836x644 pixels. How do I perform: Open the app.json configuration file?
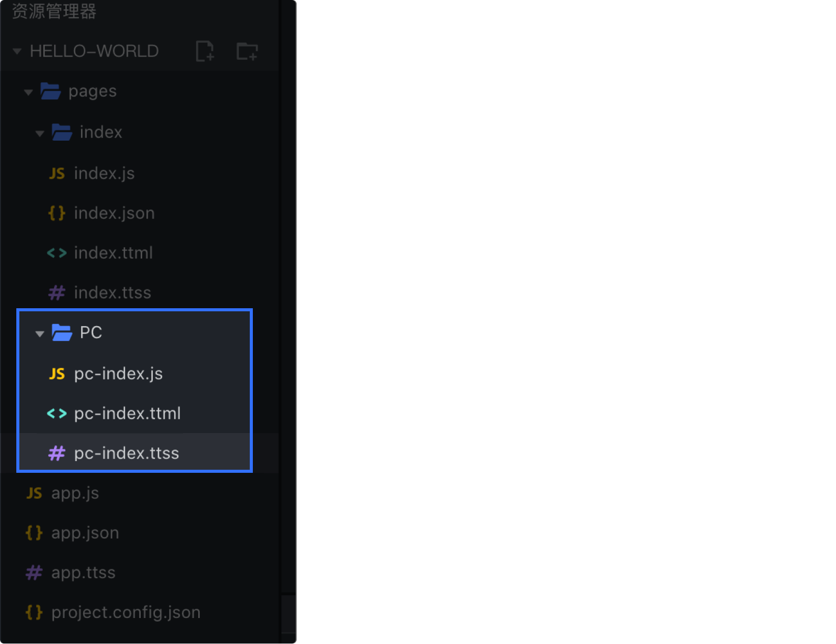pyautogui.click(x=85, y=532)
